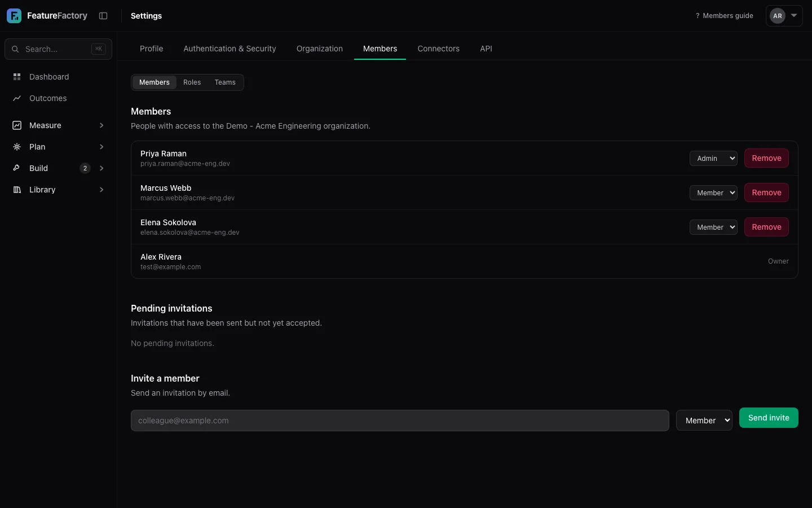Click the Alex Rivera name
This screenshot has height=508, width=812.
pyautogui.click(x=161, y=257)
